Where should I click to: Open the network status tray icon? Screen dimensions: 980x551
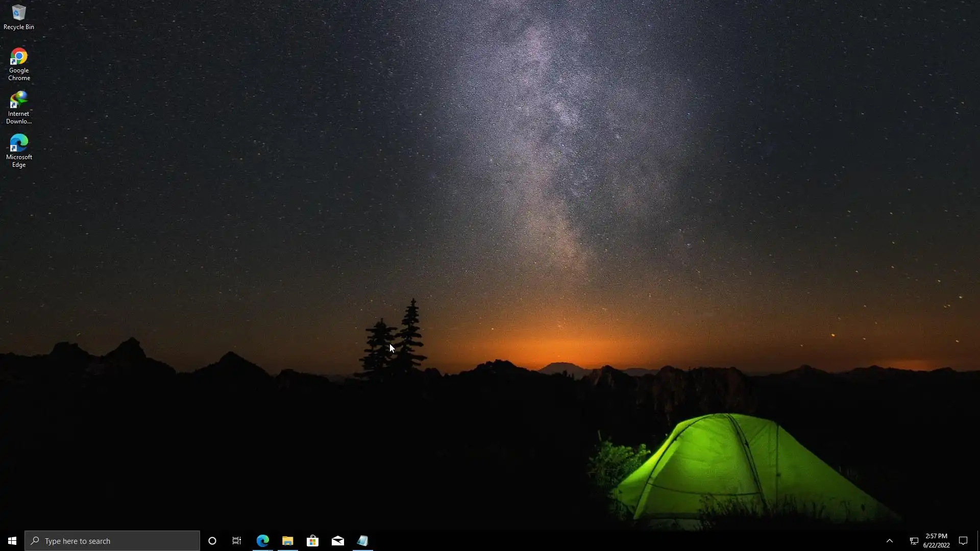pos(914,541)
